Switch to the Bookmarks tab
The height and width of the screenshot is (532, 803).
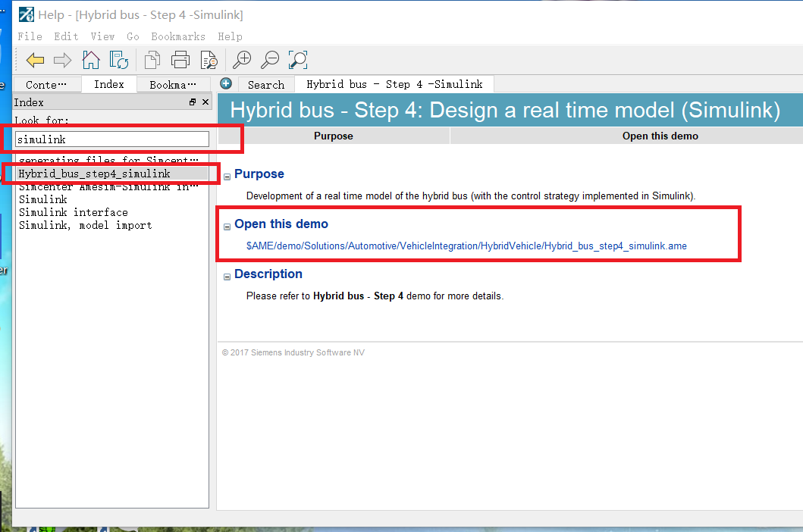173,84
